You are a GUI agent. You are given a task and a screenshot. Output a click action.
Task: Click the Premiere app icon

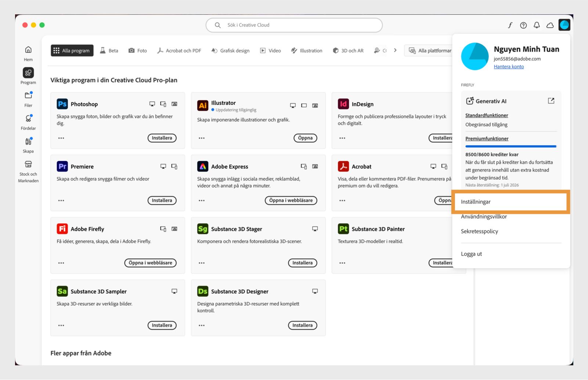[x=62, y=166]
